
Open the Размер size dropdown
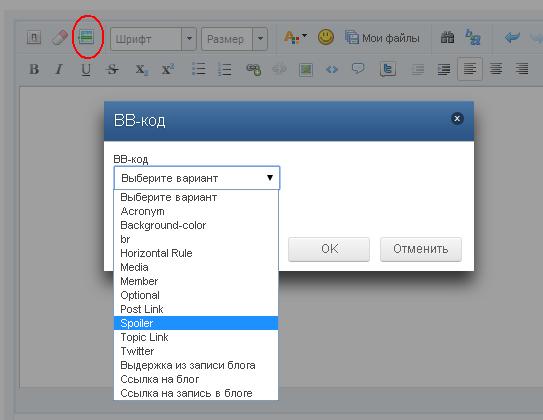pyautogui.click(x=234, y=39)
